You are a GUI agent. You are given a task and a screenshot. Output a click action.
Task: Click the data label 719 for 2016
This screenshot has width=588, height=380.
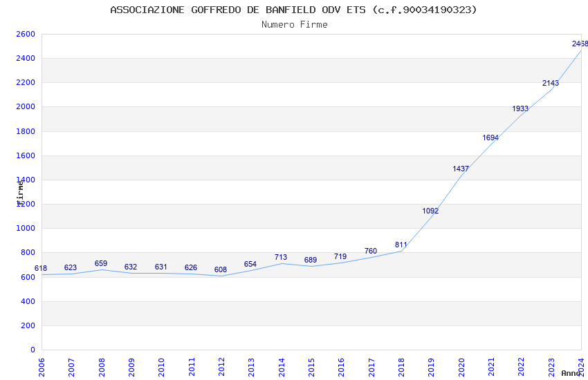pyautogui.click(x=340, y=256)
